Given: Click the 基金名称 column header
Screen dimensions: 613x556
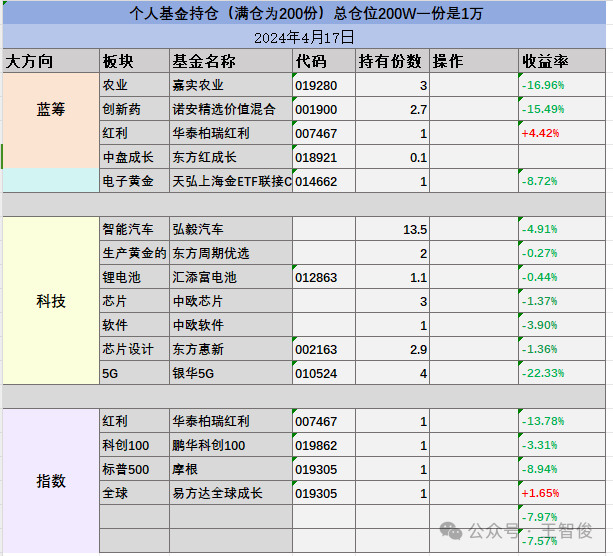Looking at the screenshot, I should point(231,61).
